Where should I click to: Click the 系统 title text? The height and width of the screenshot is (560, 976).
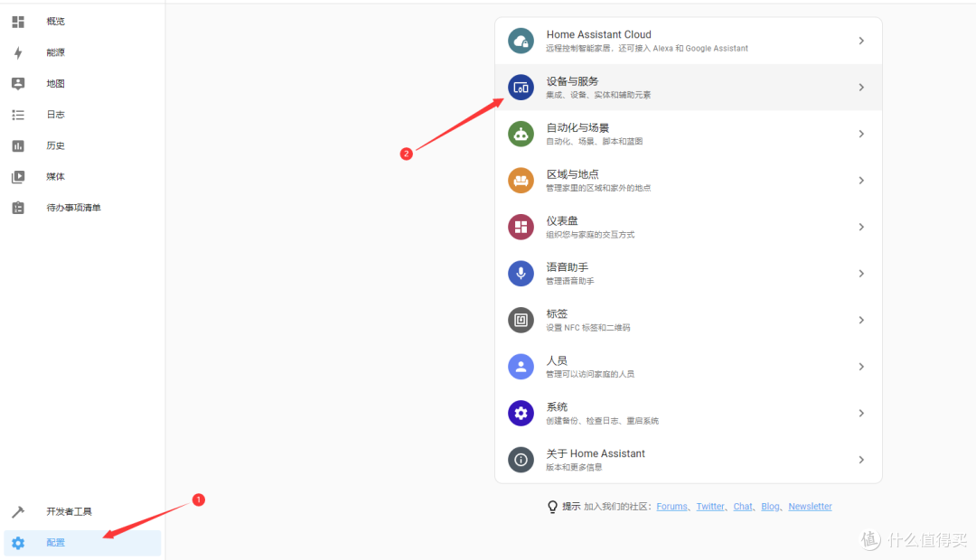click(557, 407)
